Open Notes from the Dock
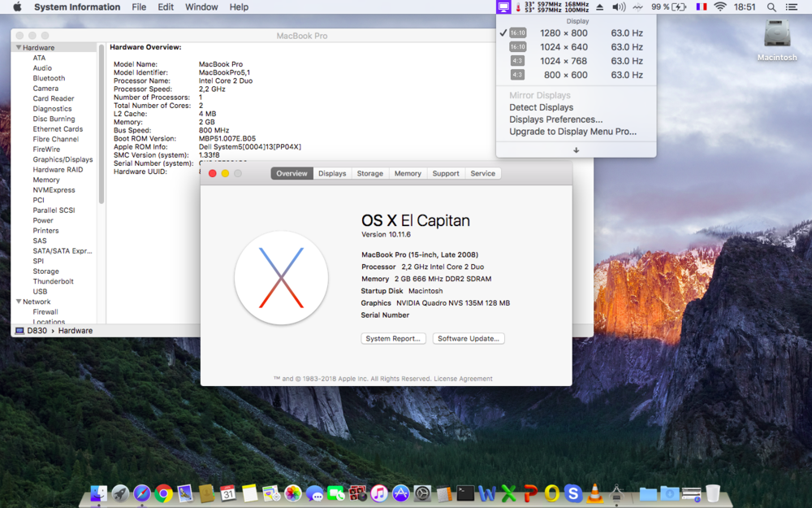 pos(249,493)
